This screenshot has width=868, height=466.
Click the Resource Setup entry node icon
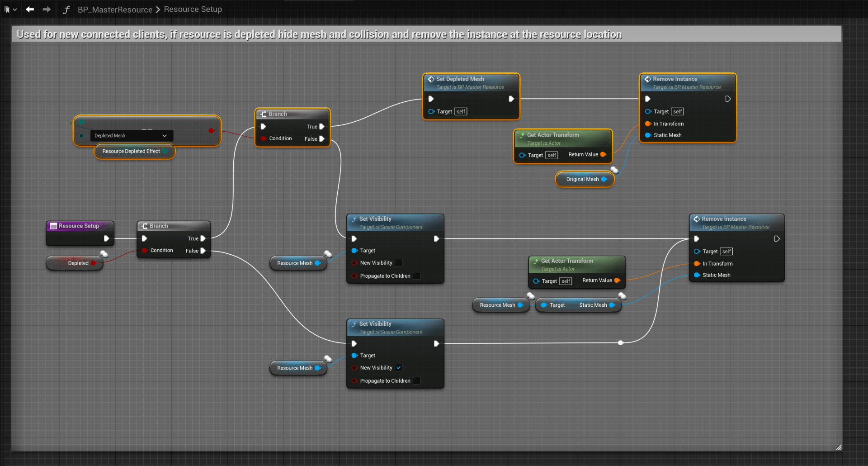click(x=53, y=226)
